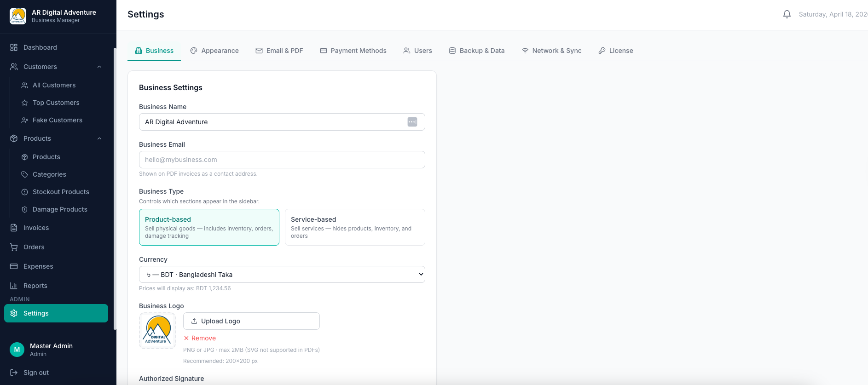Click the Dashboard grid icon
The image size is (868, 385).
point(14,47)
